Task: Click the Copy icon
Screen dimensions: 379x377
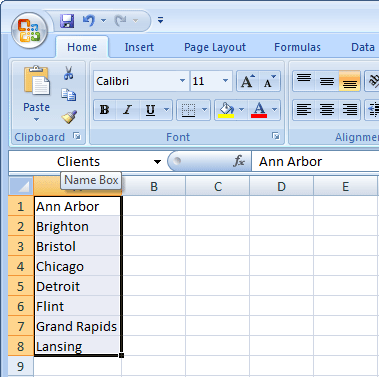Action: pos(69,95)
